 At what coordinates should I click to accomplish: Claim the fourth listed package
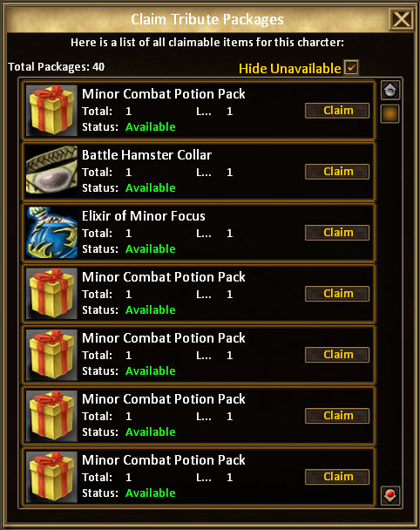[337, 294]
